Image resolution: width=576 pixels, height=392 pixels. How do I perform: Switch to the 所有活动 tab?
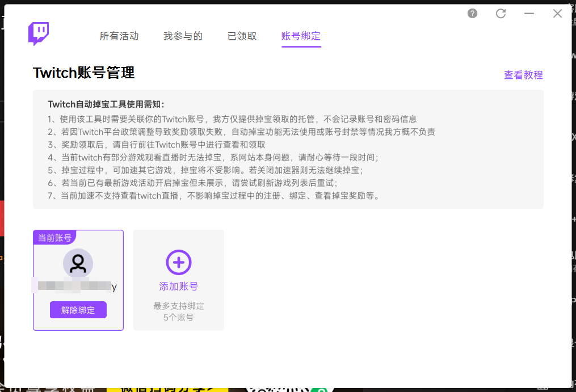[x=119, y=36]
